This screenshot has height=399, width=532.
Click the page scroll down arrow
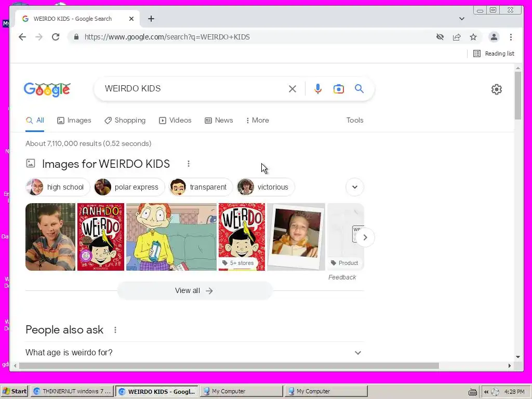coord(518,357)
